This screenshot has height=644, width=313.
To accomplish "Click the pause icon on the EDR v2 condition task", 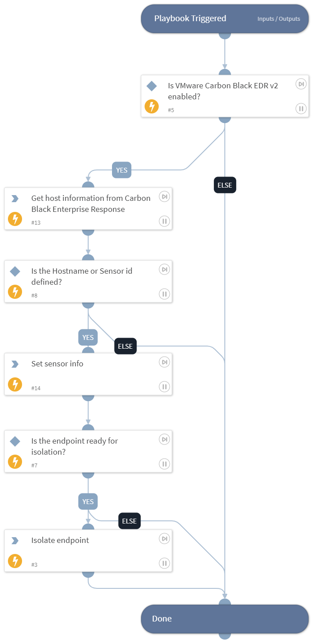I will tap(301, 109).
